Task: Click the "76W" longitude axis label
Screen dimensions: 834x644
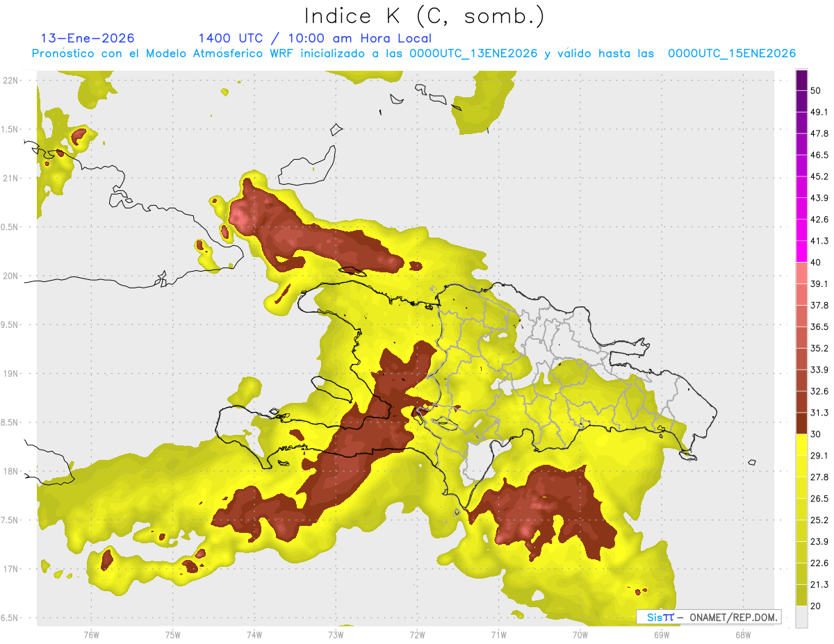Action: pyautogui.click(x=91, y=635)
